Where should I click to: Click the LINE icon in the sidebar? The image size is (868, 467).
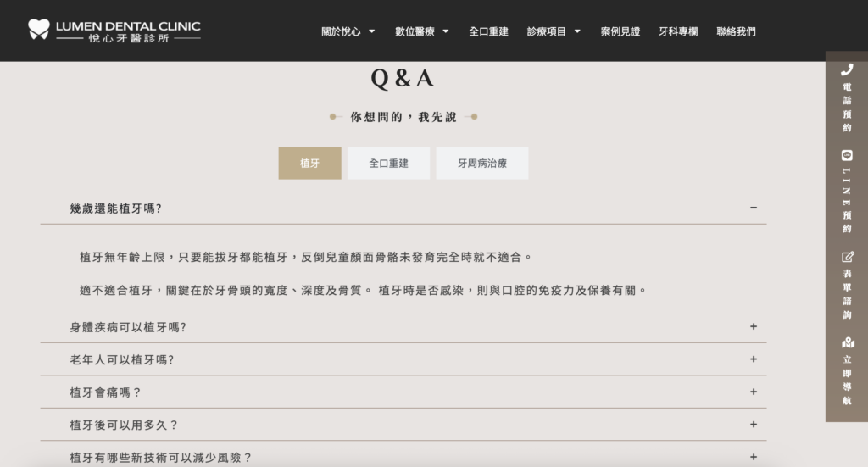click(x=847, y=155)
